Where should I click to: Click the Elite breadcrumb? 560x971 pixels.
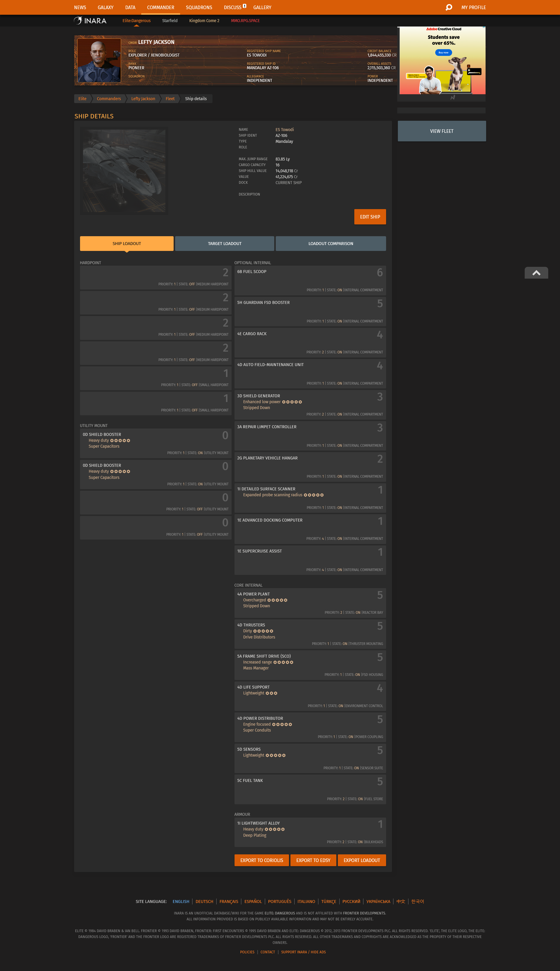pos(82,99)
